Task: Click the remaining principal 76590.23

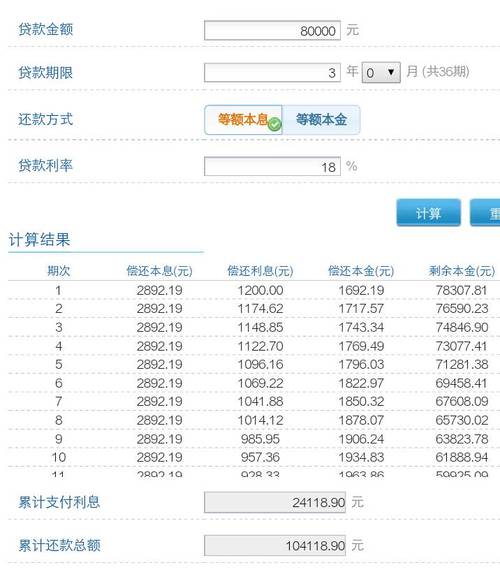Action: point(462,309)
